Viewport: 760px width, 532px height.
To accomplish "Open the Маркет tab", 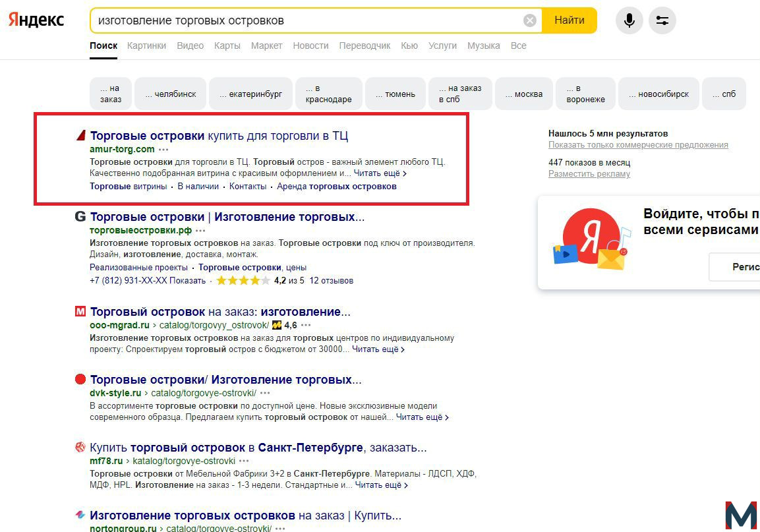I will (266, 45).
